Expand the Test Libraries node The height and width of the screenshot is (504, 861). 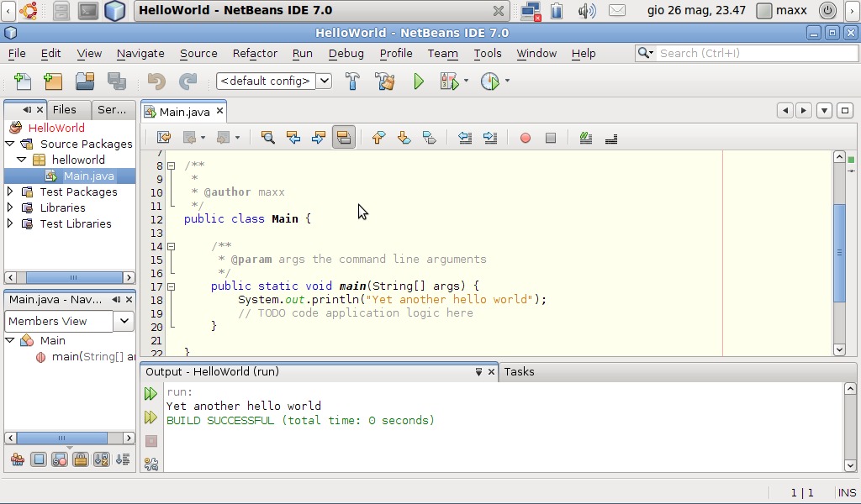(x=10, y=223)
